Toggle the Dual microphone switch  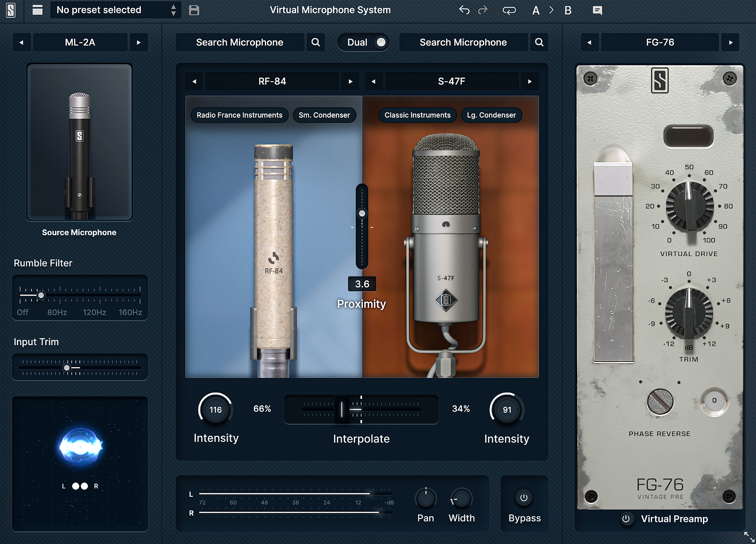click(380, 42)
